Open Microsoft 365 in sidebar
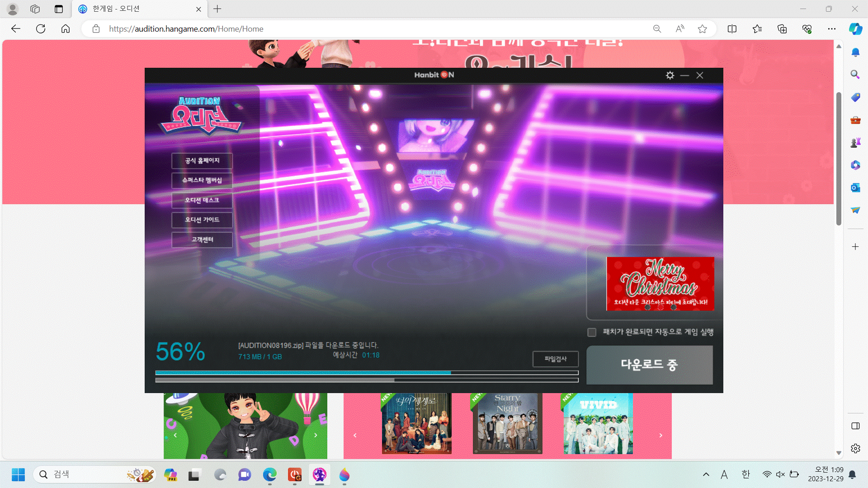 point(855,165)
